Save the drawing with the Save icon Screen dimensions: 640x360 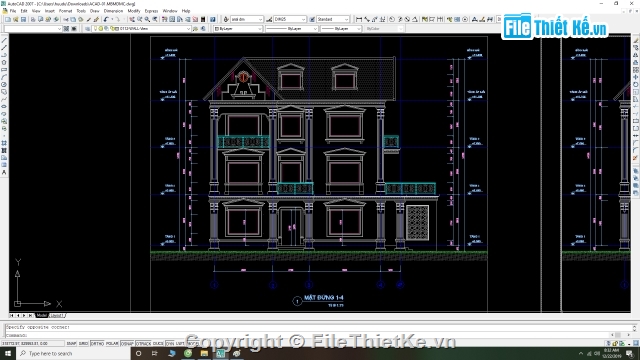(x=23, y=19)
